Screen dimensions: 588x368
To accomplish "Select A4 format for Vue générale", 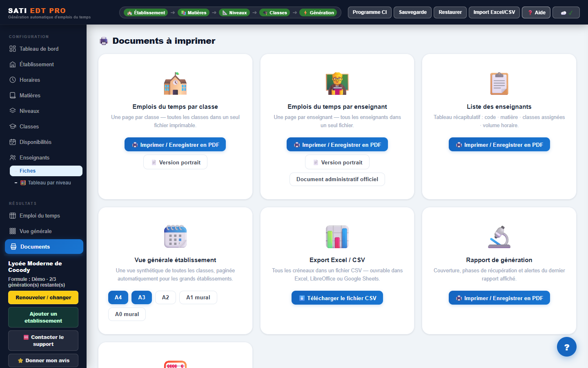I will pyautogui.click(x=118, y=297).
